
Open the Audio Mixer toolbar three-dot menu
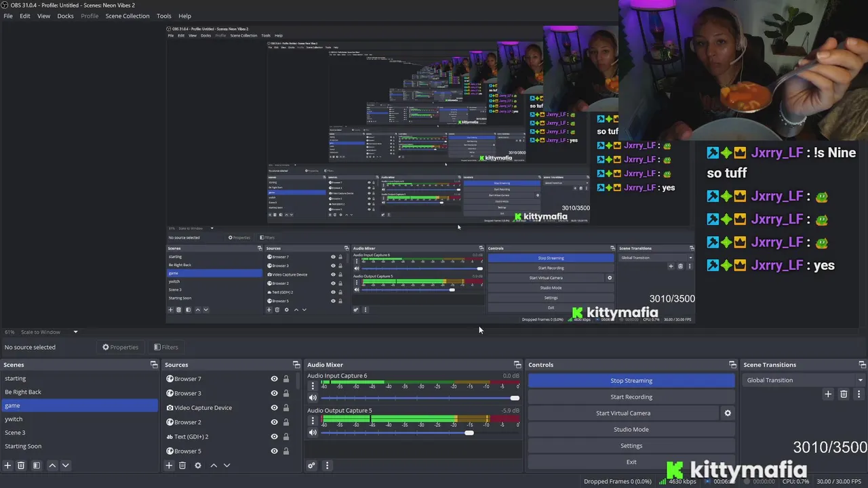point(327,466)
